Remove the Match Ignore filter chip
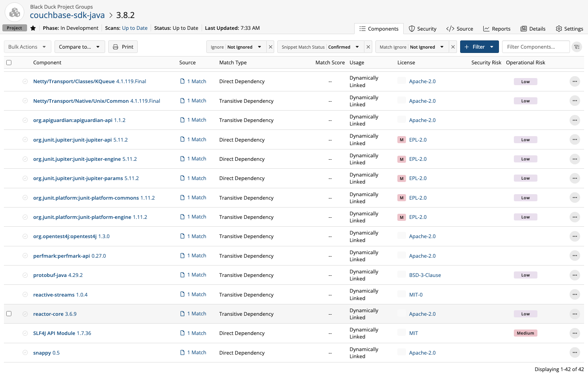This screenshot has height=375, width=588. (453, 47)
